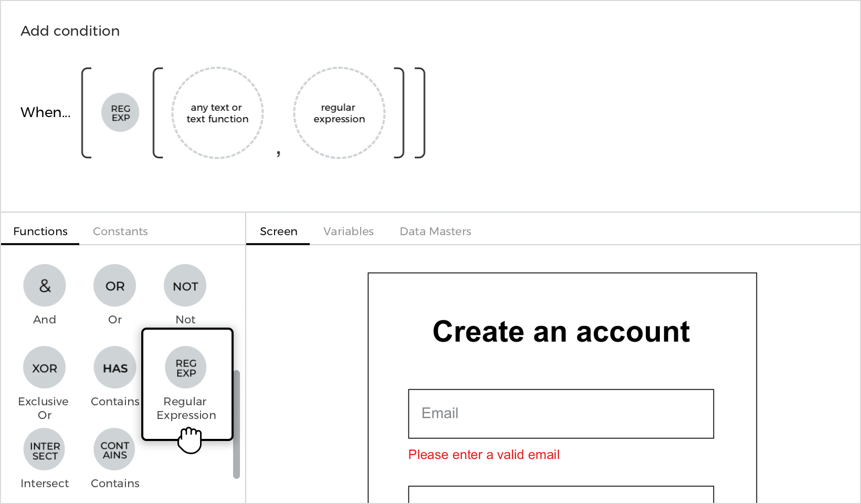Select the NOT function icon

coord(185,286)
